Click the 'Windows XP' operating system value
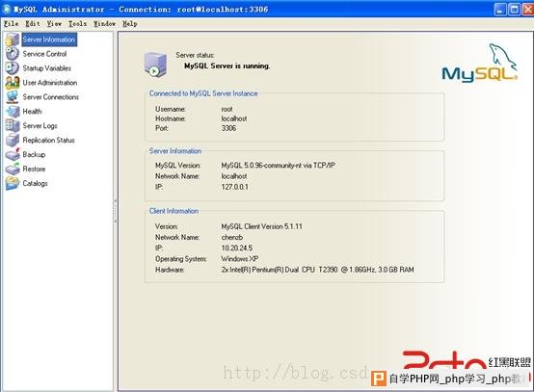534x392 pixels. pos(239,259)
